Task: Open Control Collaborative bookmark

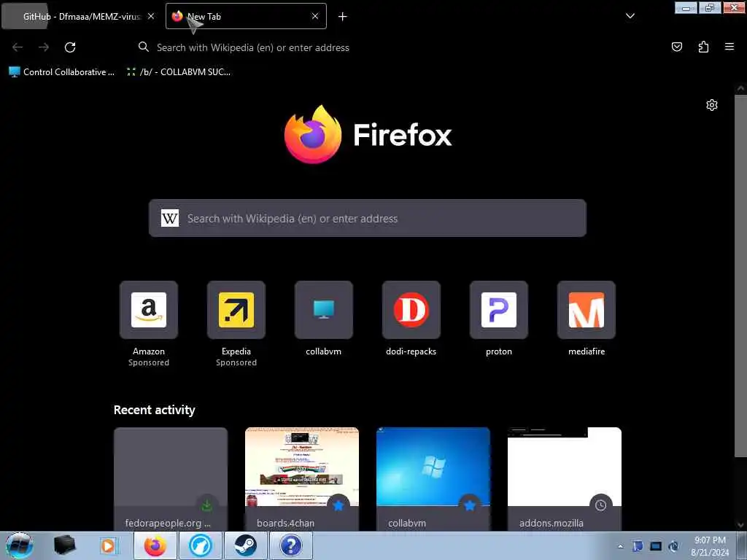Action: click(x=62, y=72)
